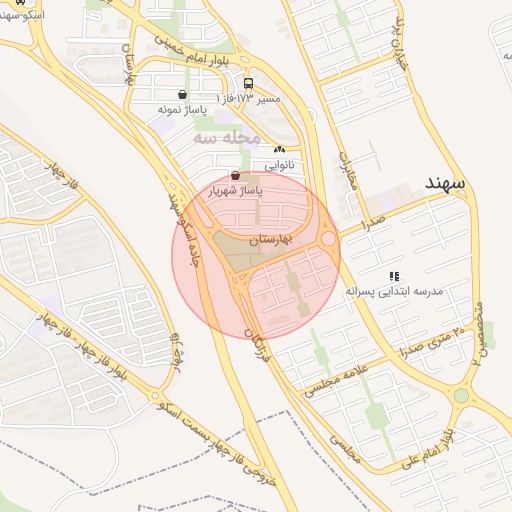Screen dimensions: 512x512
Task: Select the green roundabout near بلوار امام علی
Action: coord(461,396)
